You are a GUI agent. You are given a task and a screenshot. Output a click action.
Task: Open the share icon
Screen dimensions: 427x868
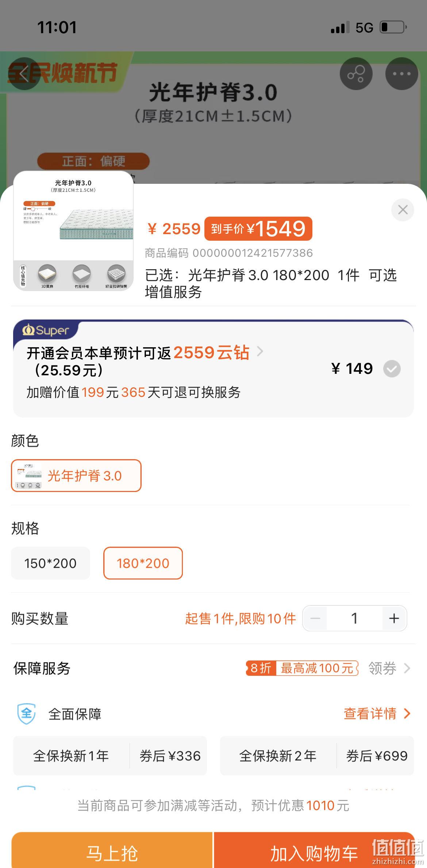[x=356, y=74]
